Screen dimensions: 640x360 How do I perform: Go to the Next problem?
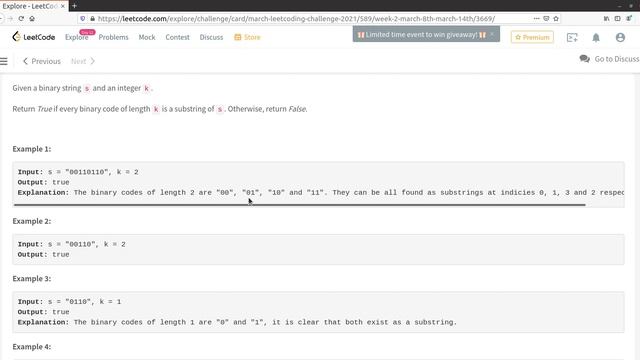click(83, 61)
